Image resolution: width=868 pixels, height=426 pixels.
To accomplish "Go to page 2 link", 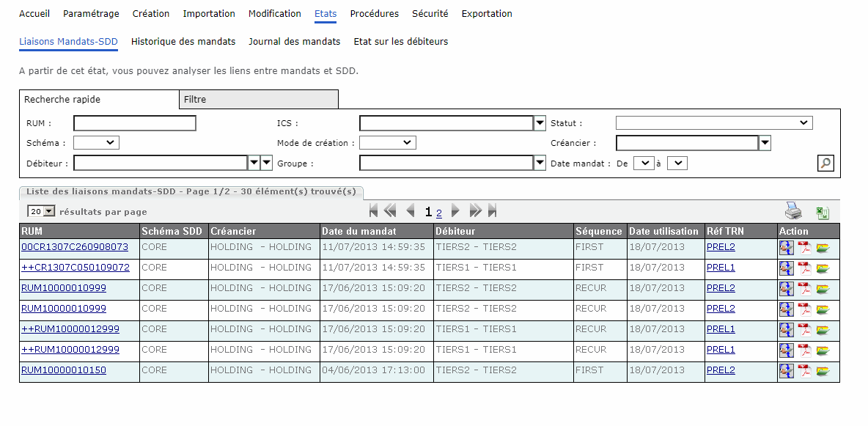I will [x=439, y=213].
